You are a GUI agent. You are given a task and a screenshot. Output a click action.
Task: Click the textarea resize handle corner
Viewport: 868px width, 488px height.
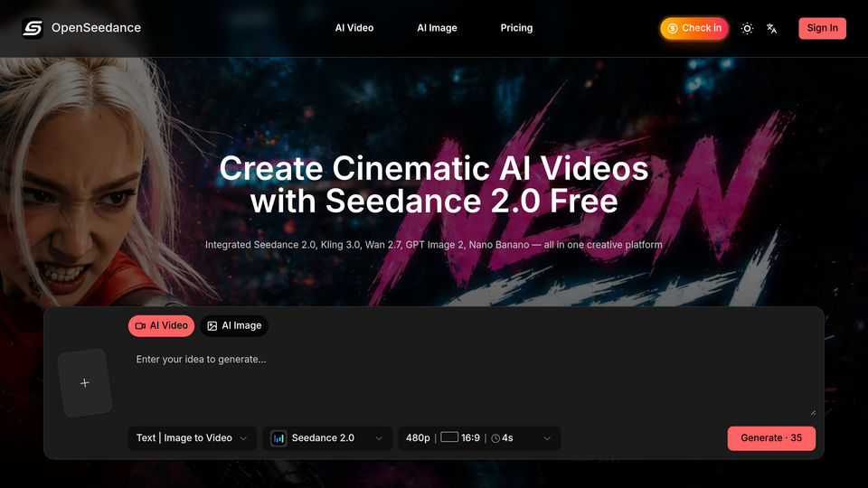tap(813, 412)
